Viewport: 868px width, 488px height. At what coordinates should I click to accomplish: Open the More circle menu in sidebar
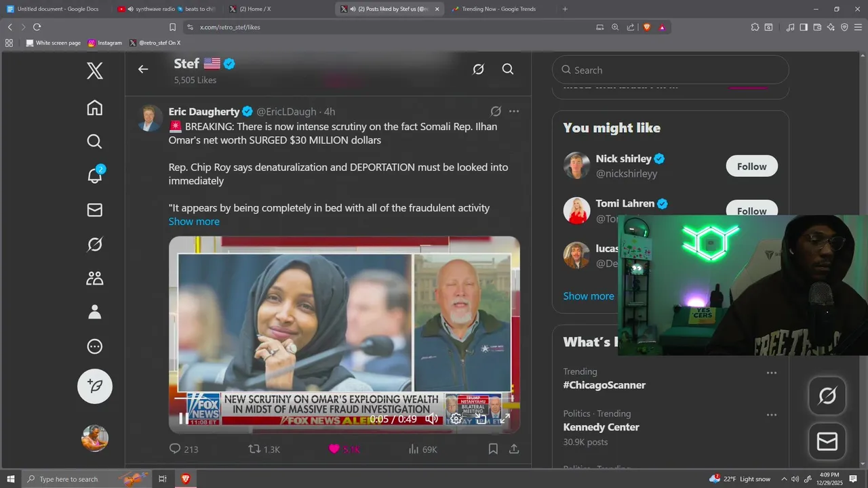[95, 346]
